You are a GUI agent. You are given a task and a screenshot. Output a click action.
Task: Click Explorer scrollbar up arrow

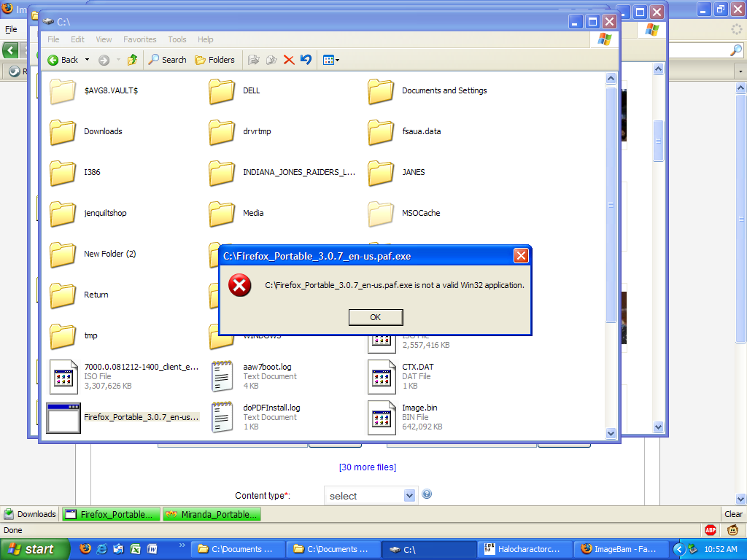611,79
